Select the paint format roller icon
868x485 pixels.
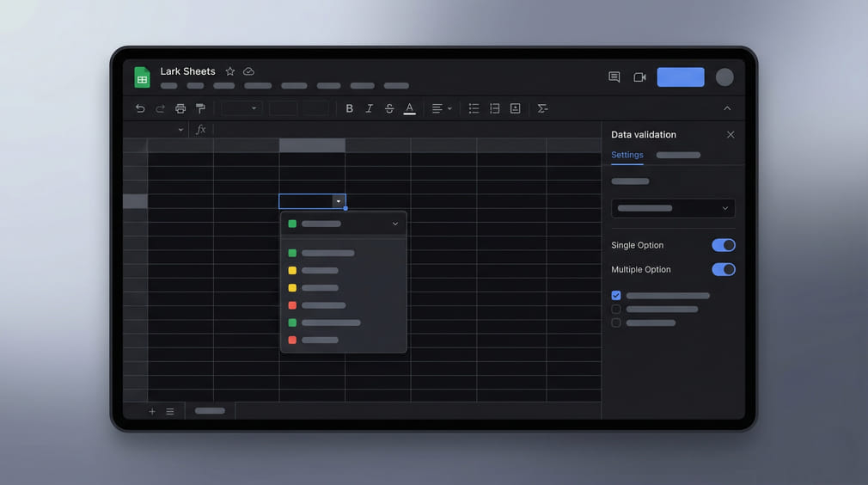point(200,108)
